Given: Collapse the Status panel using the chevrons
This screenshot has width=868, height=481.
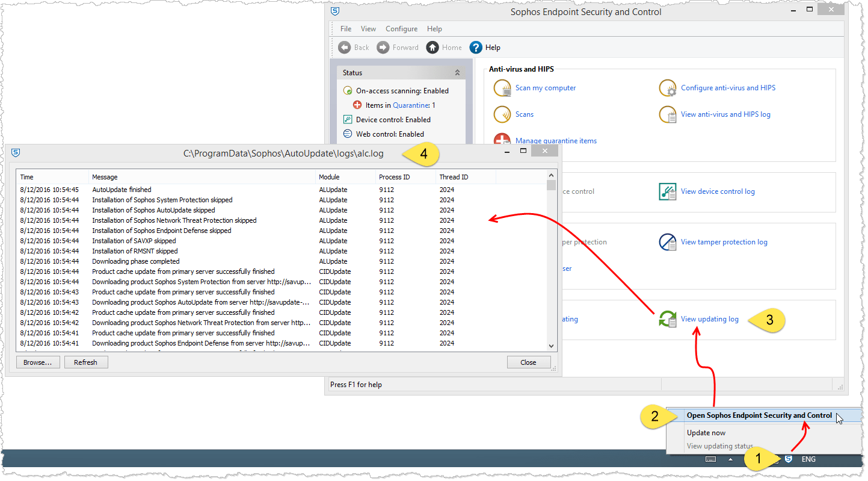Looking at the screenshot, I should point(457,73).
